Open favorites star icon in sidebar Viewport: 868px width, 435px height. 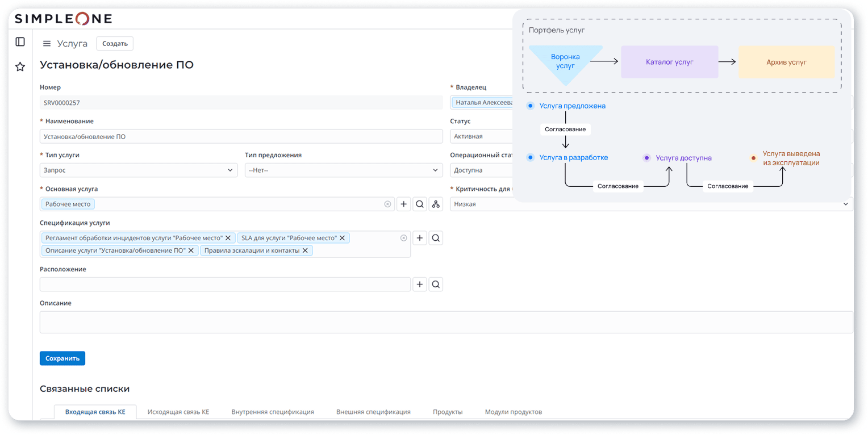(20, 67)
